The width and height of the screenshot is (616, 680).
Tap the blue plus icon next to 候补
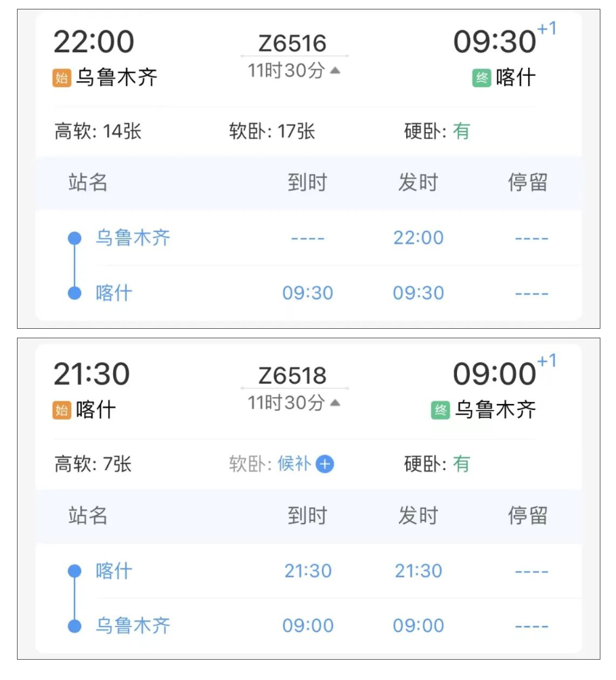coord(325,464)
